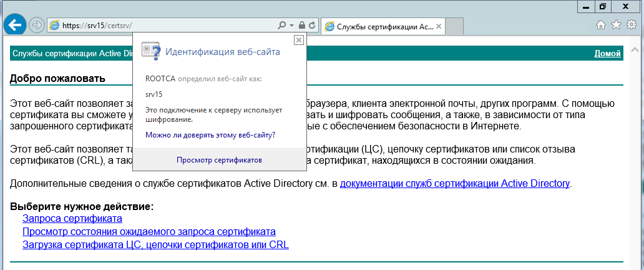Click the search magnifier in address bar
The image size is (644, 270).
[282, 26]
